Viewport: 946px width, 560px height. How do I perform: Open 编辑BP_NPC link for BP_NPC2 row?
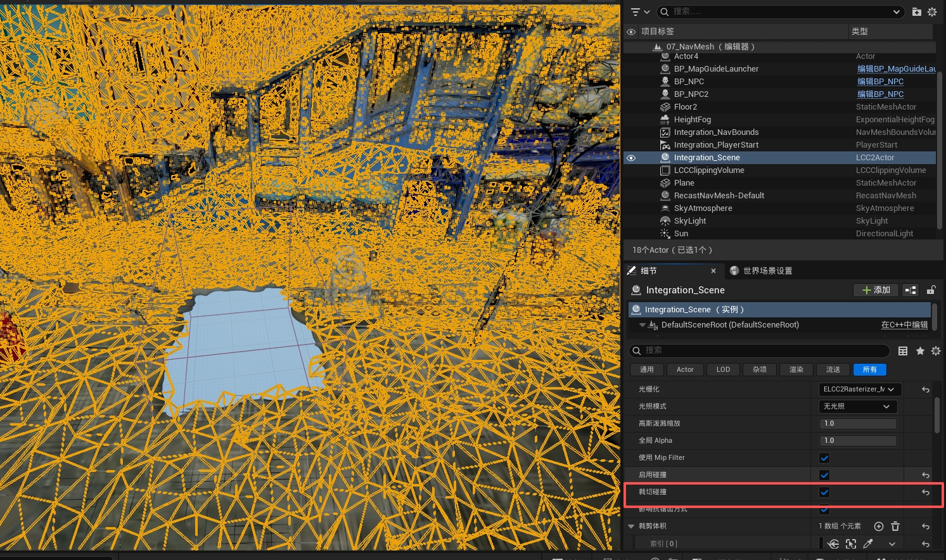click(881, 94)
